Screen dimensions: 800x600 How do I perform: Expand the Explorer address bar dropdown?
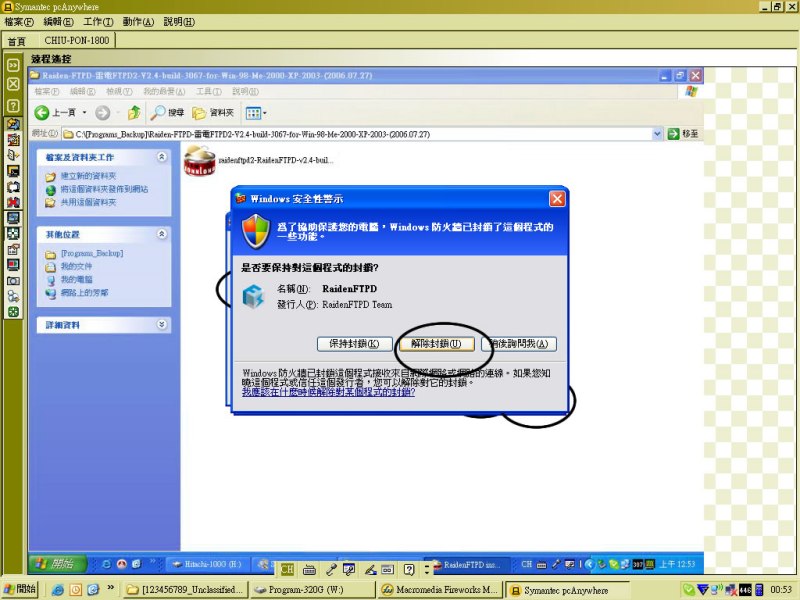(x=657, y=134)
